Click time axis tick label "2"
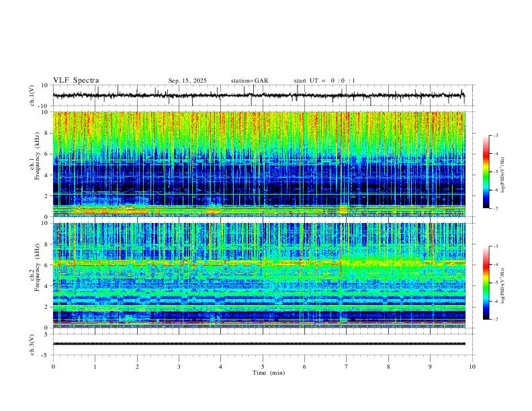The image size is (532, 411). point(137,367)
